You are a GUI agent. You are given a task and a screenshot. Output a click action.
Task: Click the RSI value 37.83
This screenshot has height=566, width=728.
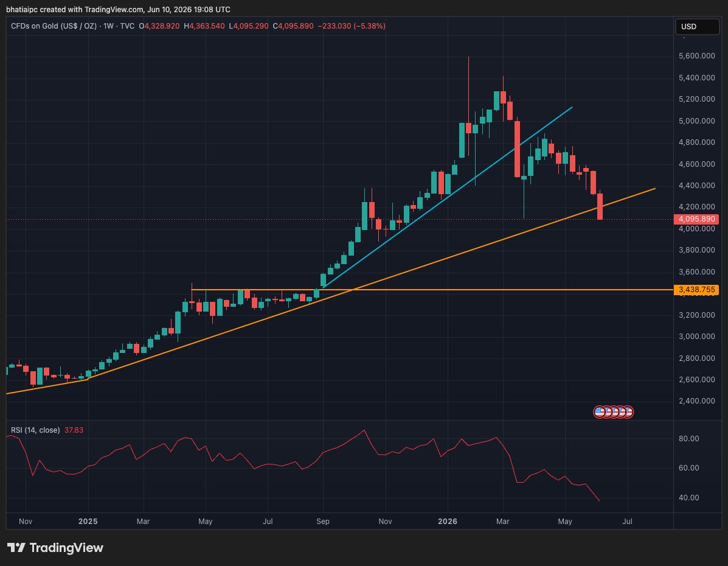[74, 430]
